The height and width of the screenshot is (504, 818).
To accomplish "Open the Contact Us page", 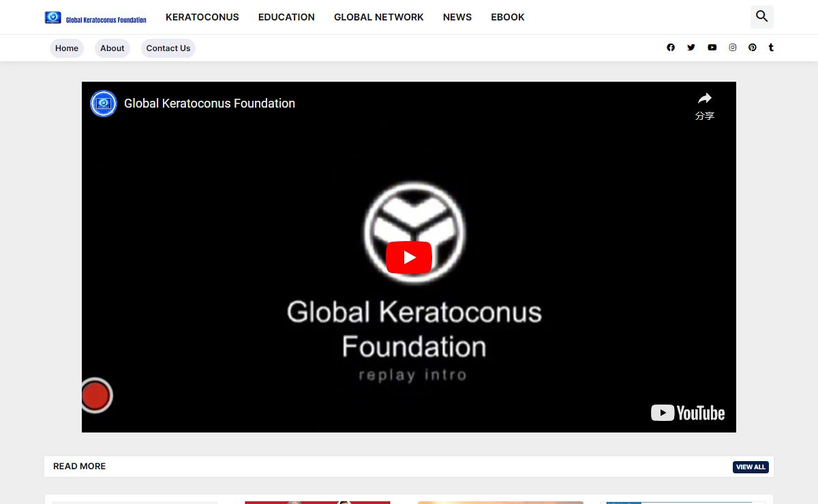I will coord(168,48).
